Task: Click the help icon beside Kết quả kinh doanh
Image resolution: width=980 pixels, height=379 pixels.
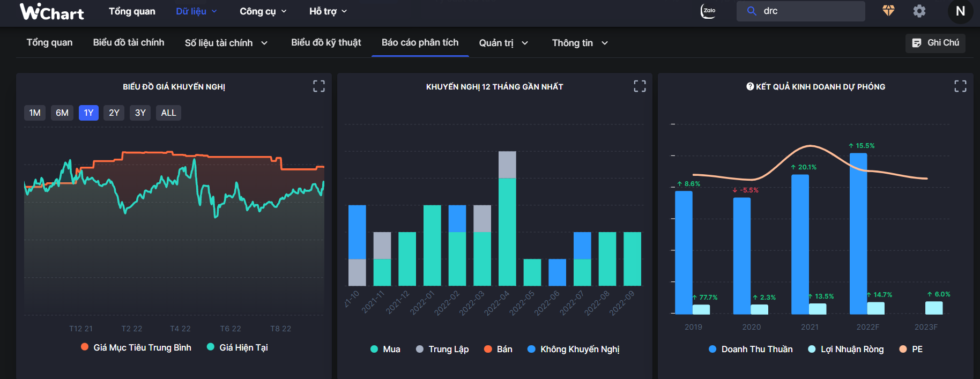Action: [x=750, y=86]
